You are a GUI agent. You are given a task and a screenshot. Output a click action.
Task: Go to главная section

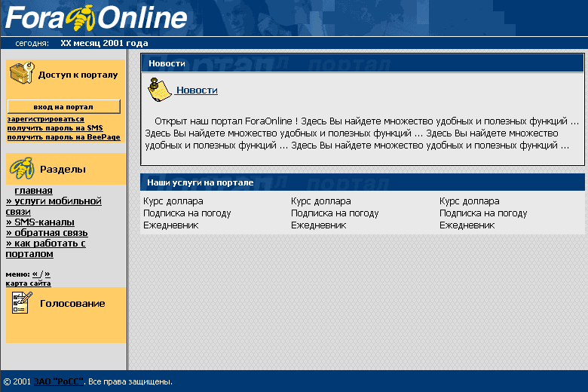[33, 191]
